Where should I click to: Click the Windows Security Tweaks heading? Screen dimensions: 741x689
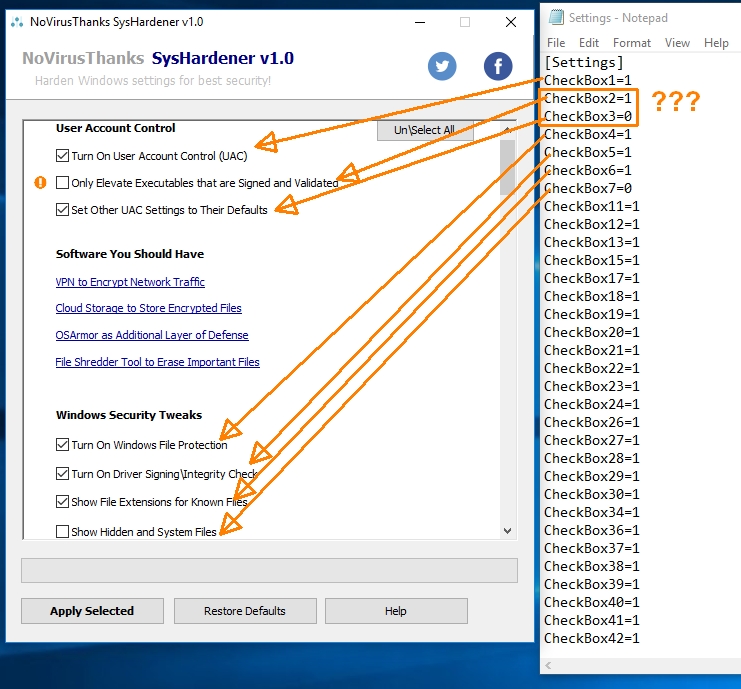point(129,415)
